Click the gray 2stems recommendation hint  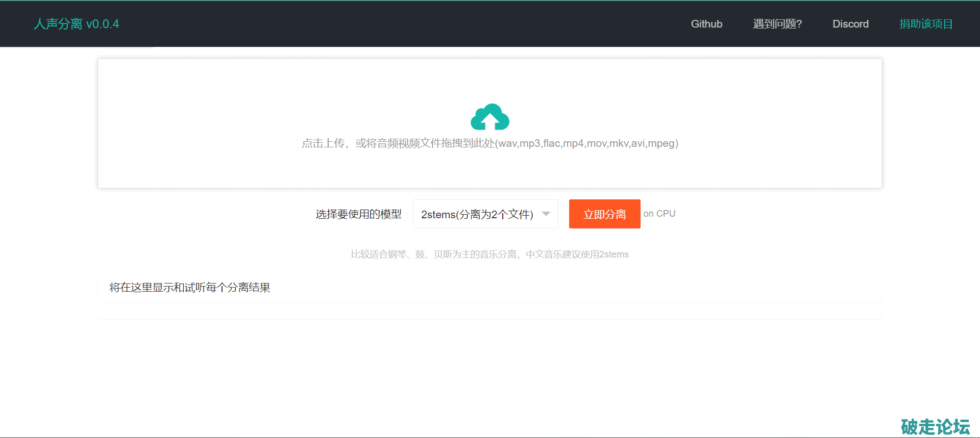point(489,254)
